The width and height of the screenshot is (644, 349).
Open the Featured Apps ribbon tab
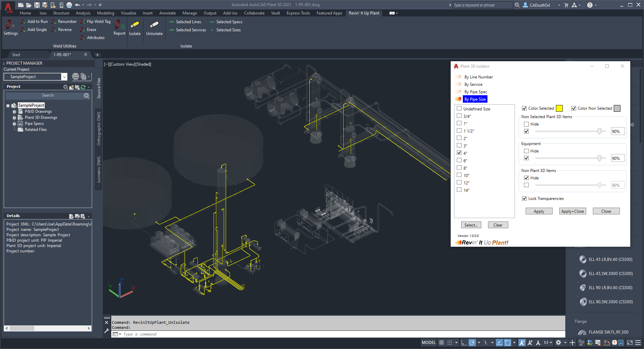(329, 13)
